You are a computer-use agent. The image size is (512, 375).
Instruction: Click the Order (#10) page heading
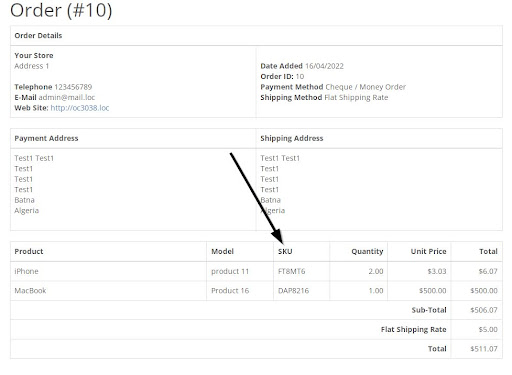point(61,10)
